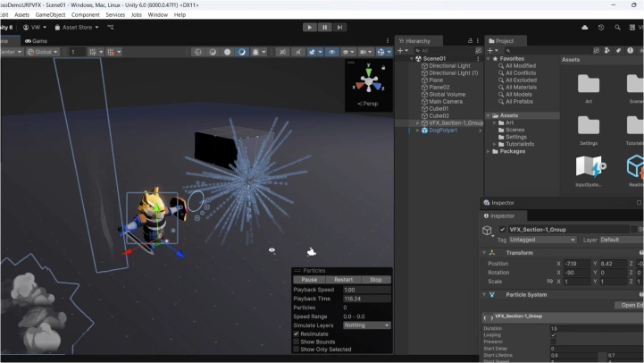644x363 pixels.
Task: Open the Unity Cloud icon
Action: 585,27
